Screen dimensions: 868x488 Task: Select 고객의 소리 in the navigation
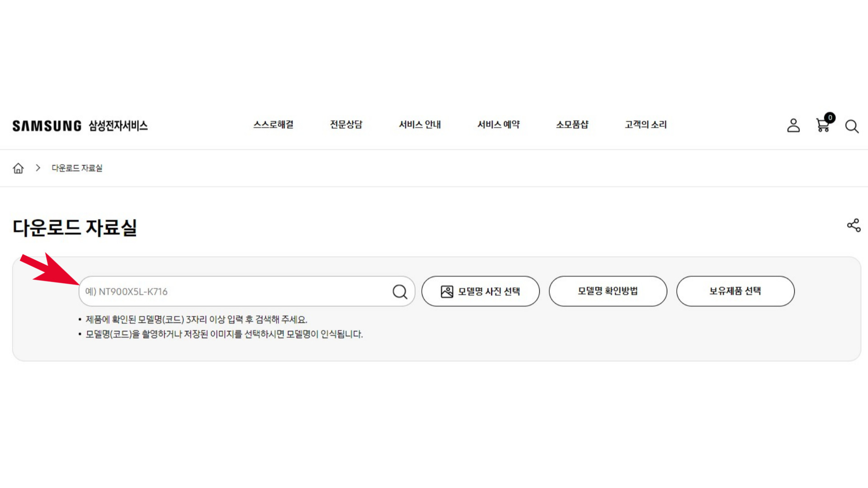(646, 125)
